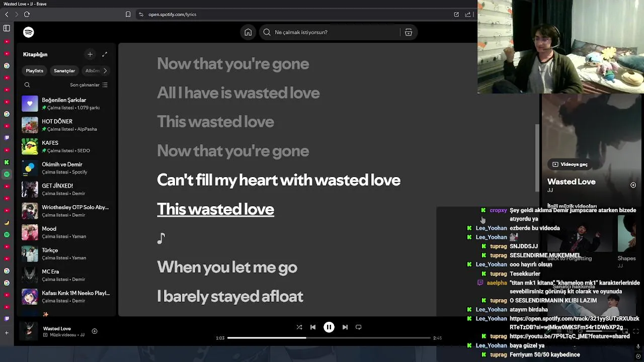Open Beğenilen Şarkılar playlist

[65, 104]
